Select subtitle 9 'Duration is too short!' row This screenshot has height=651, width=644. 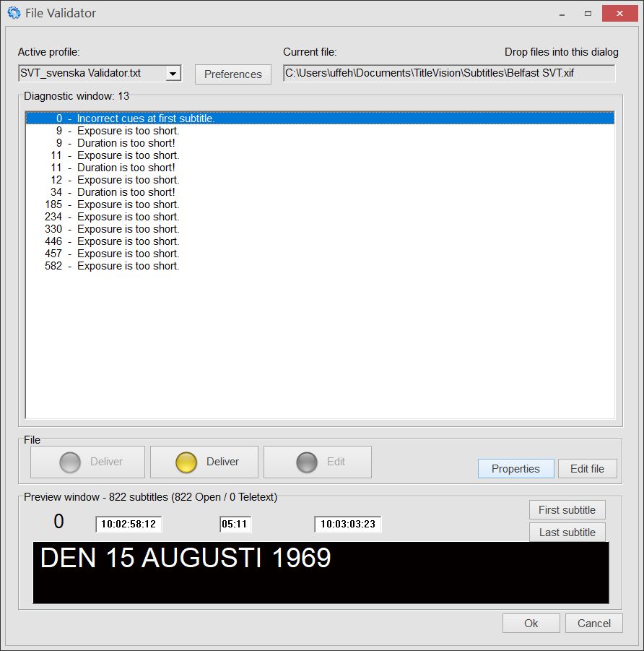(x=320, y=143)
